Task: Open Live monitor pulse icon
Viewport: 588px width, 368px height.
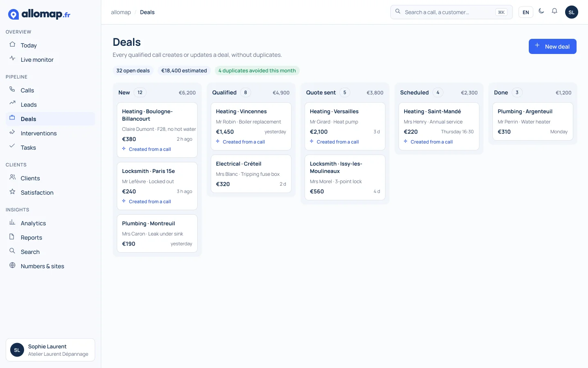Action: (x=12, y=59)
